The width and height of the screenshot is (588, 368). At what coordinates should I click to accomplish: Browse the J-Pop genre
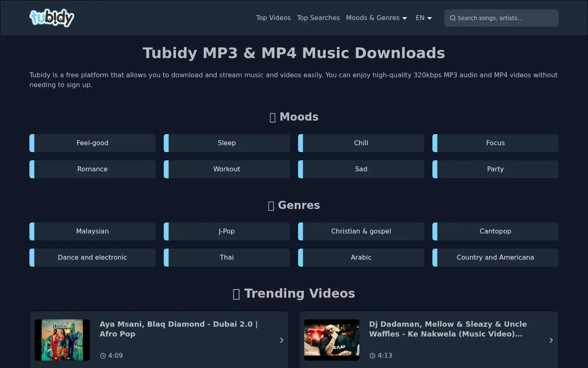click(227, 231)
